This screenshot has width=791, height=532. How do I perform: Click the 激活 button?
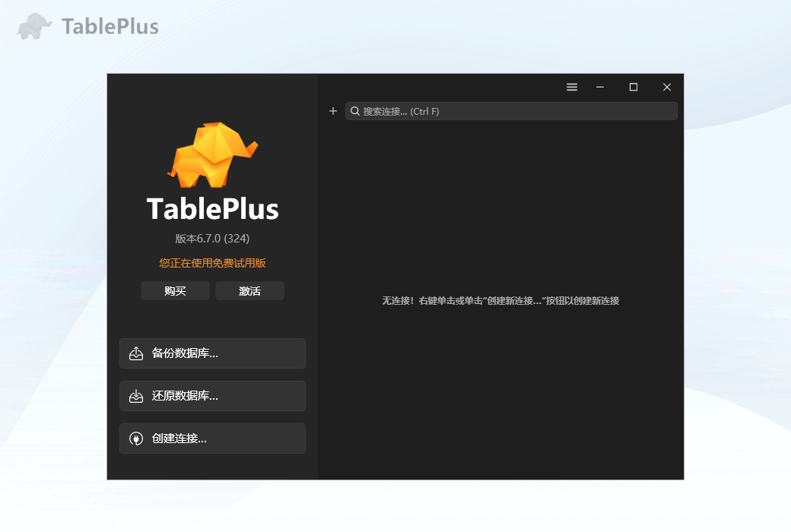pos(249,290)
